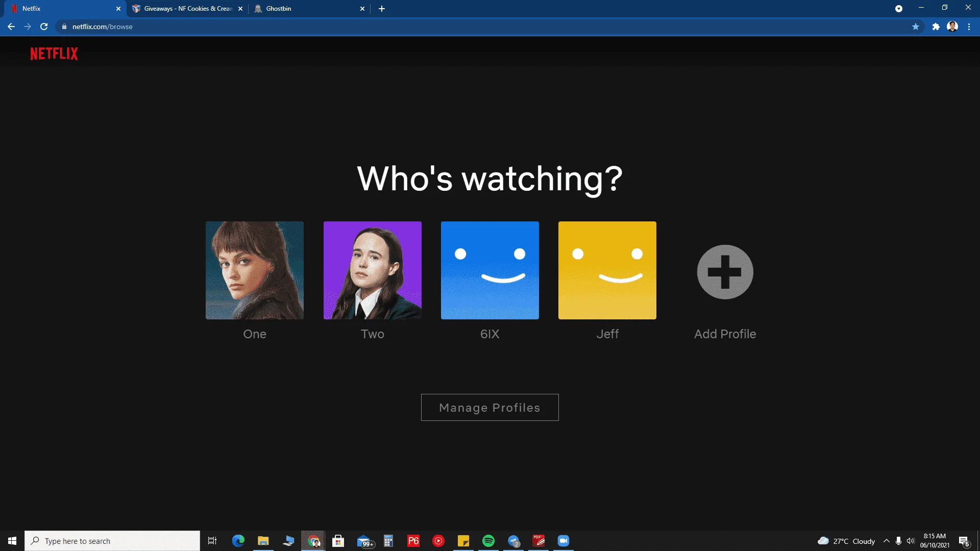Show hidden system tray icons

pos(887,541)
